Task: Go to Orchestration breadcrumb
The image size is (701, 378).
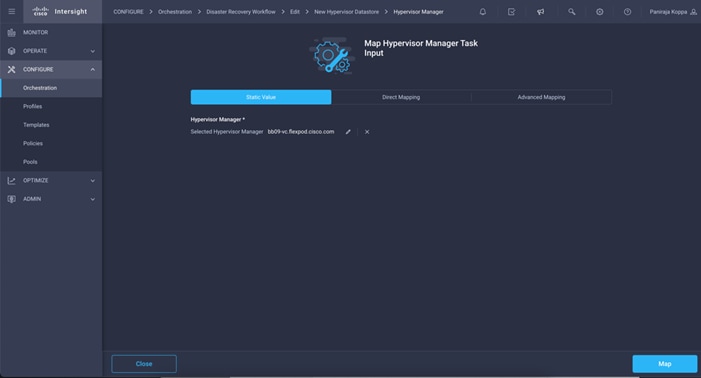Action: click(175, 12)
